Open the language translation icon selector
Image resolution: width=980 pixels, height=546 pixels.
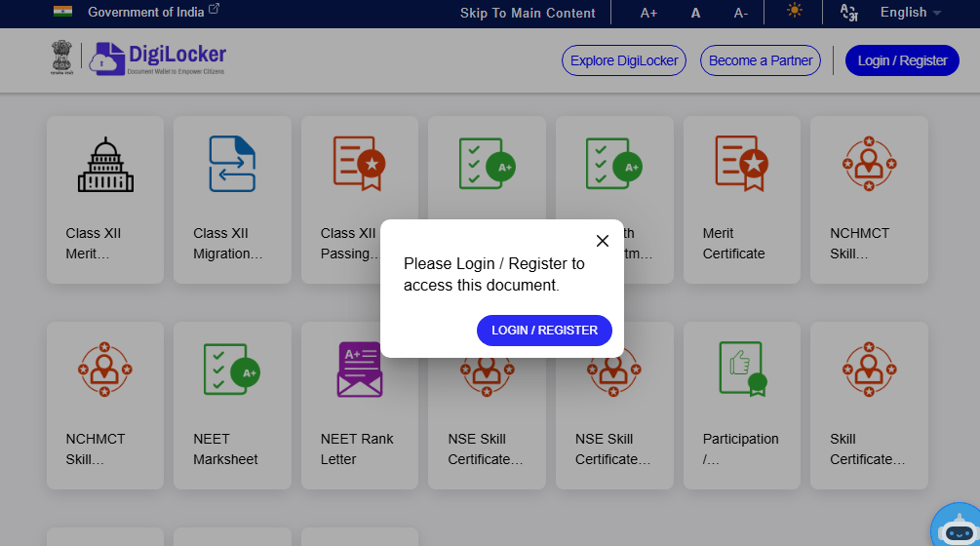[x=848, y=13]
